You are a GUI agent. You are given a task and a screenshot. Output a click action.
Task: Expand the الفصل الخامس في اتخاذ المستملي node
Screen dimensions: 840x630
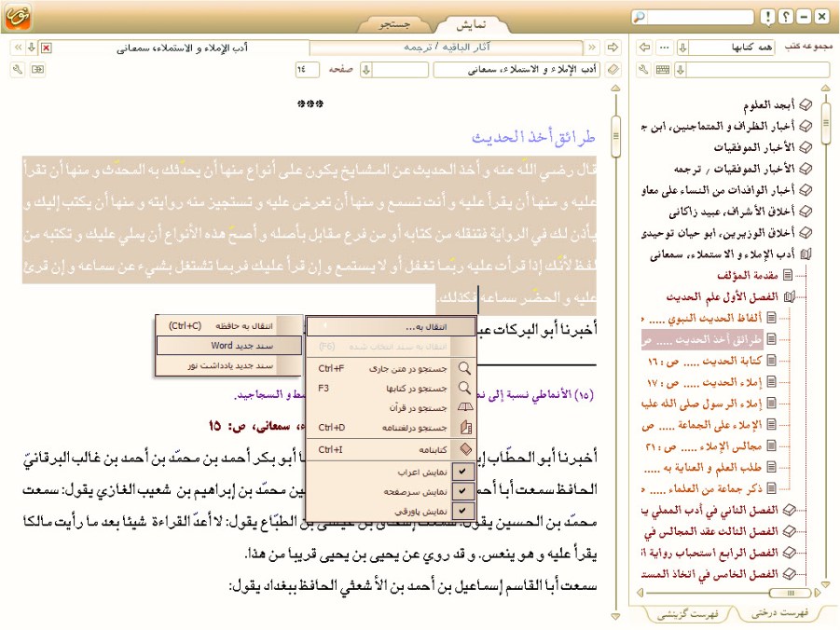pyautogui.click(x=789, y=574)
